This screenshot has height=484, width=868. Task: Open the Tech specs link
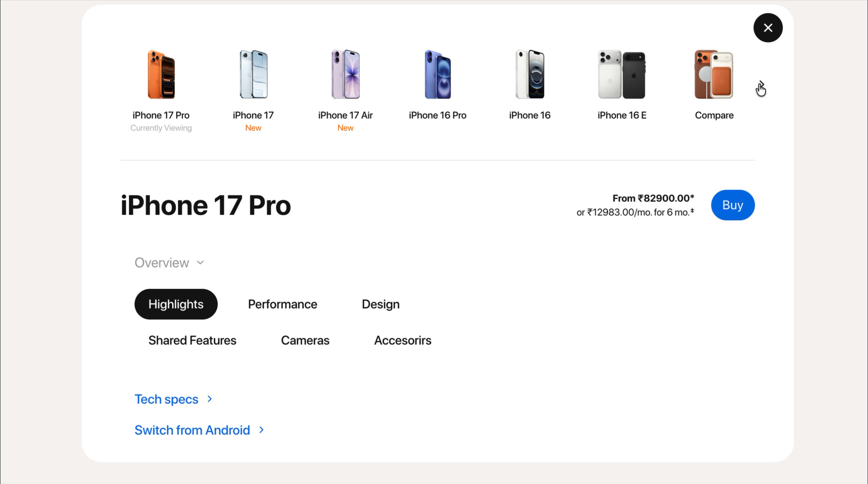166,399
